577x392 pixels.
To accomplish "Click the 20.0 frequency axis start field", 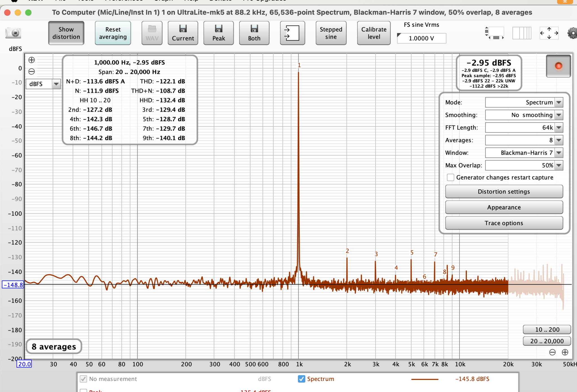I will (25, 364).
